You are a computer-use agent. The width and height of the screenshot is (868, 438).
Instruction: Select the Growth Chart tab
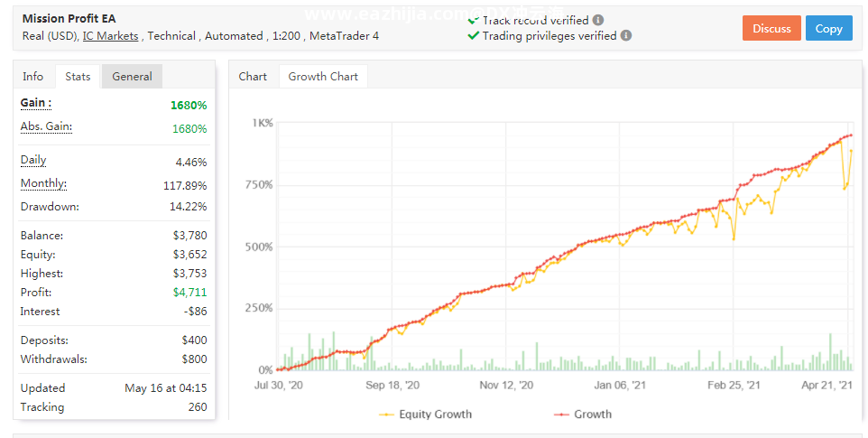pos(323,77)
